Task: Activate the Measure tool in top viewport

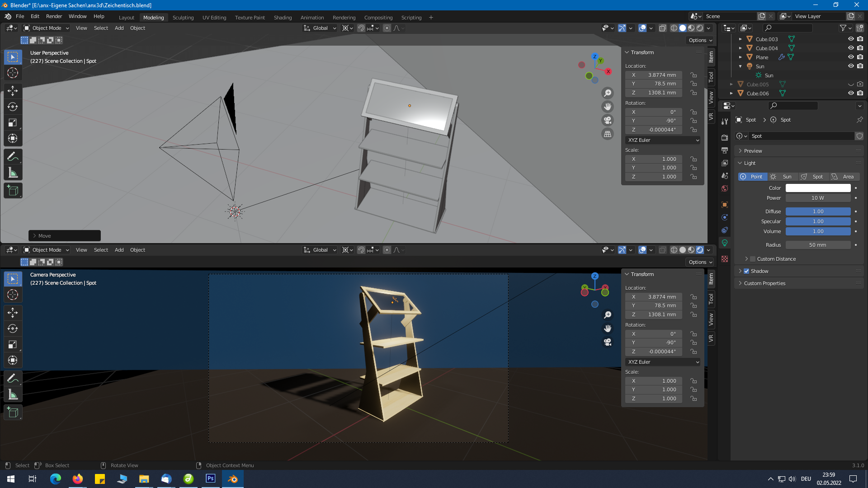Action: point(13,173)
